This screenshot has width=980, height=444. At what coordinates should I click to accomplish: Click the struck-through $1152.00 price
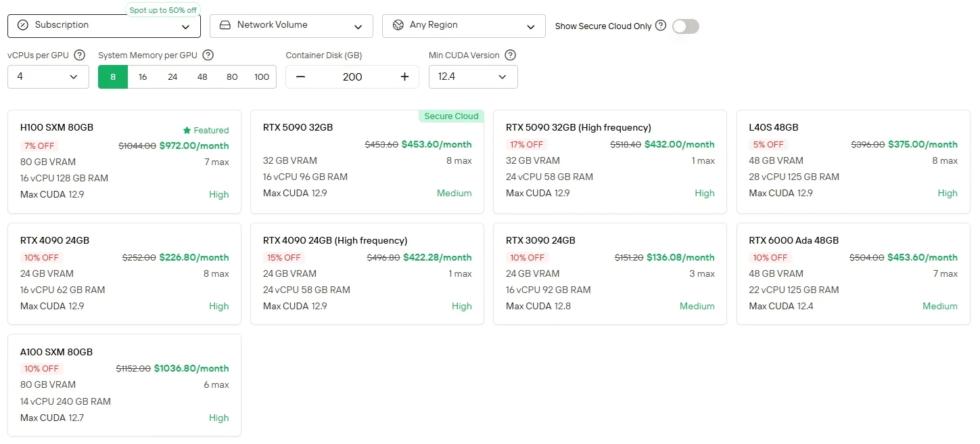coord(133,369)
